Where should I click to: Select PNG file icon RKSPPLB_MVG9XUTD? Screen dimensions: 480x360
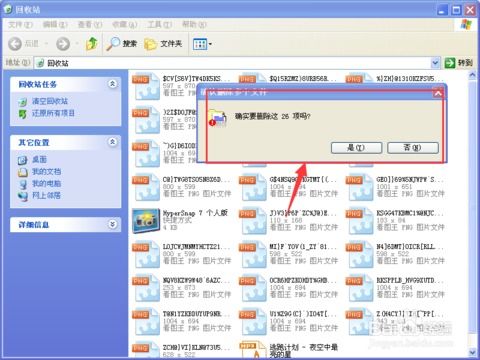coord(359,288)
